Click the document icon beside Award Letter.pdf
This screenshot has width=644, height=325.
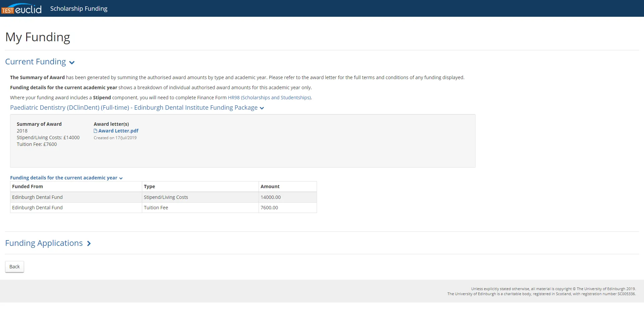tap(95, 131)
